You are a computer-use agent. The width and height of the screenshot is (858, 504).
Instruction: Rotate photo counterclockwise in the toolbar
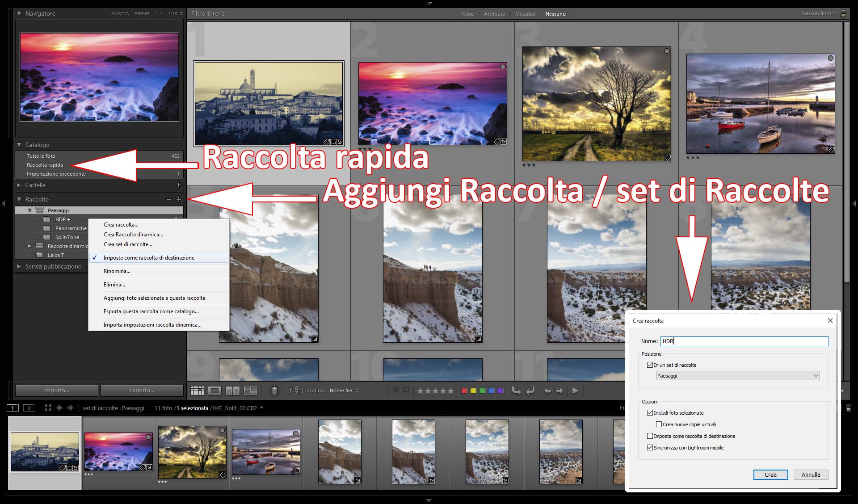pos(516,391)
